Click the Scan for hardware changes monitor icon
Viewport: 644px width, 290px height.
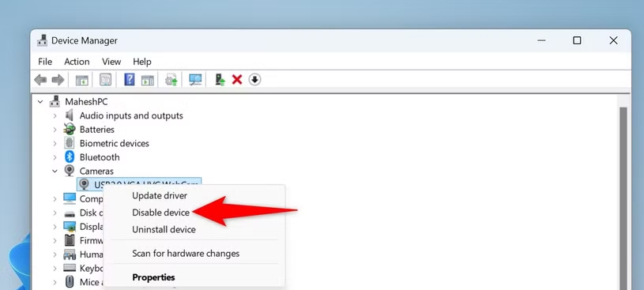pos(195,80)
